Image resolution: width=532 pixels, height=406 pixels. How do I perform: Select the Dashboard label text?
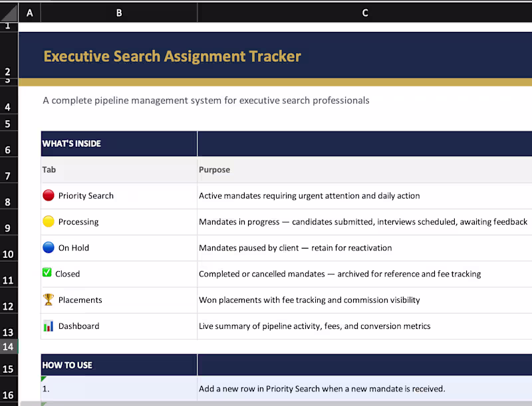[80, 326]
